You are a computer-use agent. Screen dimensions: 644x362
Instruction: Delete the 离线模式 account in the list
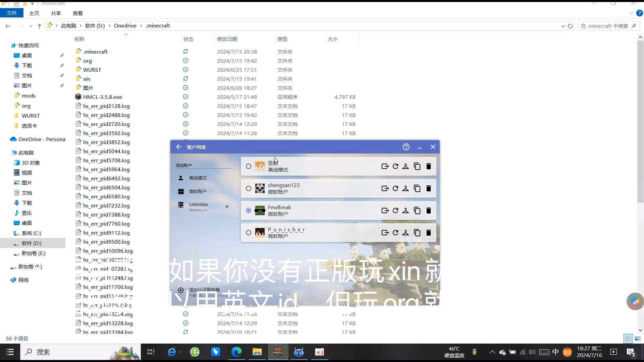click(x=429, y=166)
